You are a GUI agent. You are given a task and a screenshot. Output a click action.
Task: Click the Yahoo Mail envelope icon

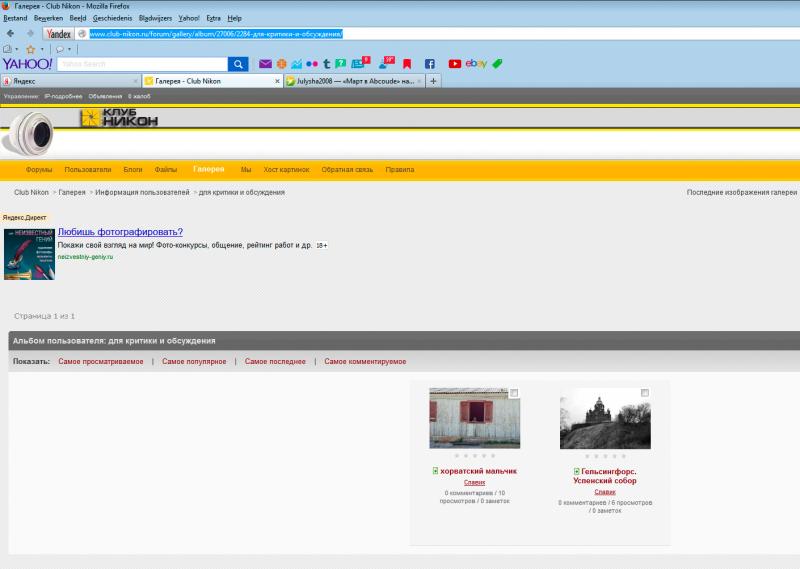point(265,64)
